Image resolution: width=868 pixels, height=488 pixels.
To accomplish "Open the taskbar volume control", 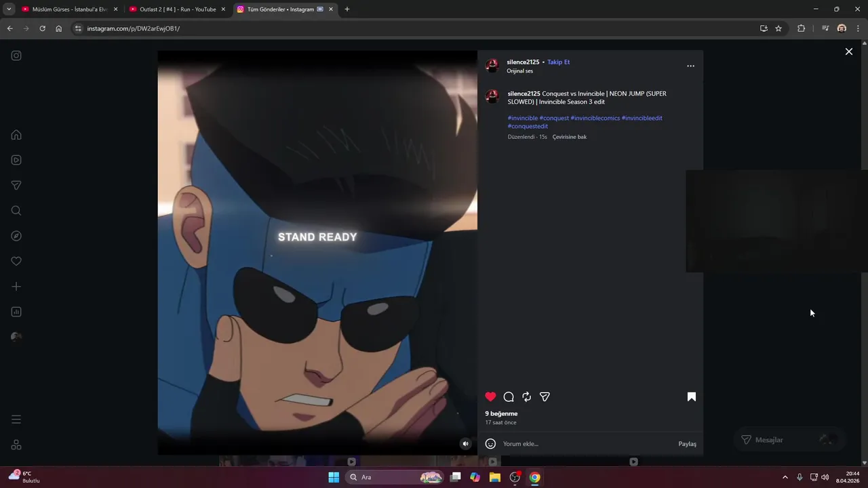I will (825, 477).
